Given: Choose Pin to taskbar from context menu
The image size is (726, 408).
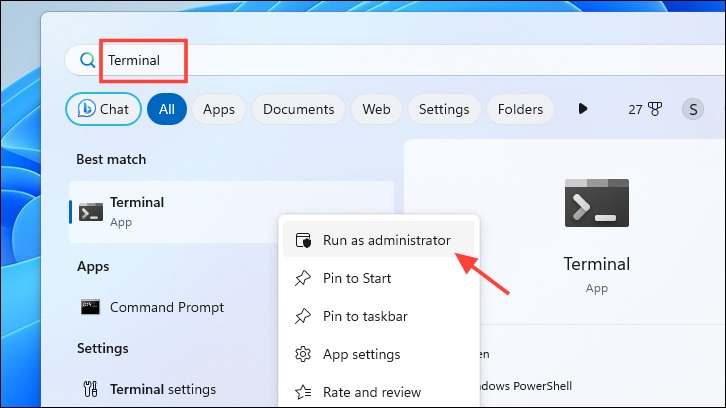Looking at the screenshot, I should [379, 316].
